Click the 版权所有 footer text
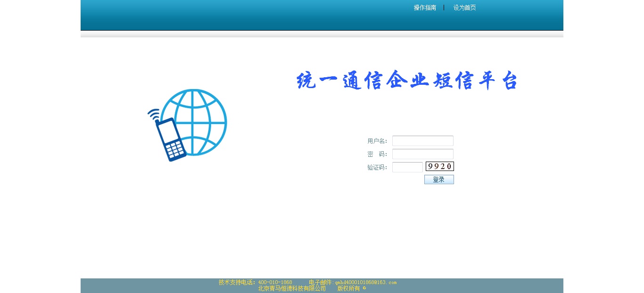 (x=348, y=288)
